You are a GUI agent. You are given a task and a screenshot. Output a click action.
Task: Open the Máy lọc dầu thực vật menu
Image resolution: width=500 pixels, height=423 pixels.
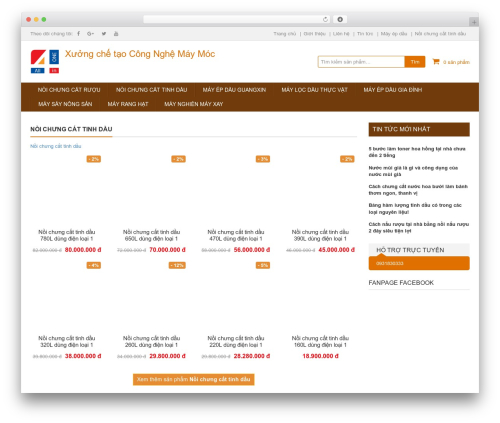point(314,90)
